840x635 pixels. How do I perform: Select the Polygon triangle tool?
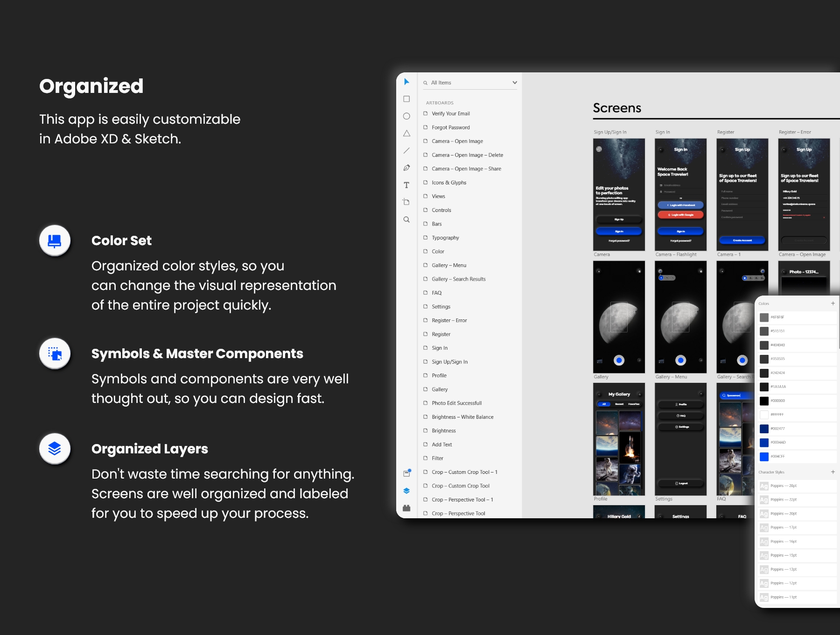(x=406, y=134)
